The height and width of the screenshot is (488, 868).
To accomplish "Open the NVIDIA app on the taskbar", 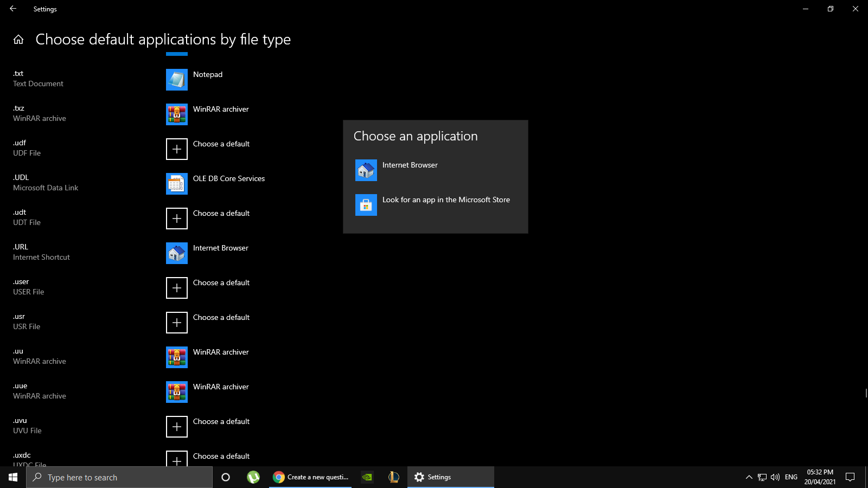I will 367,477.
